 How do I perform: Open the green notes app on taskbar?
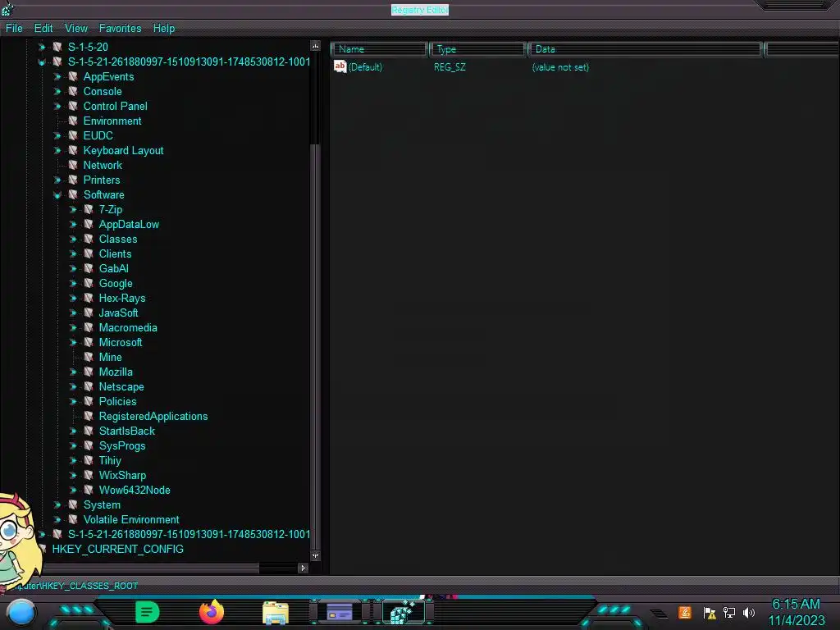(x=148, y=612)
